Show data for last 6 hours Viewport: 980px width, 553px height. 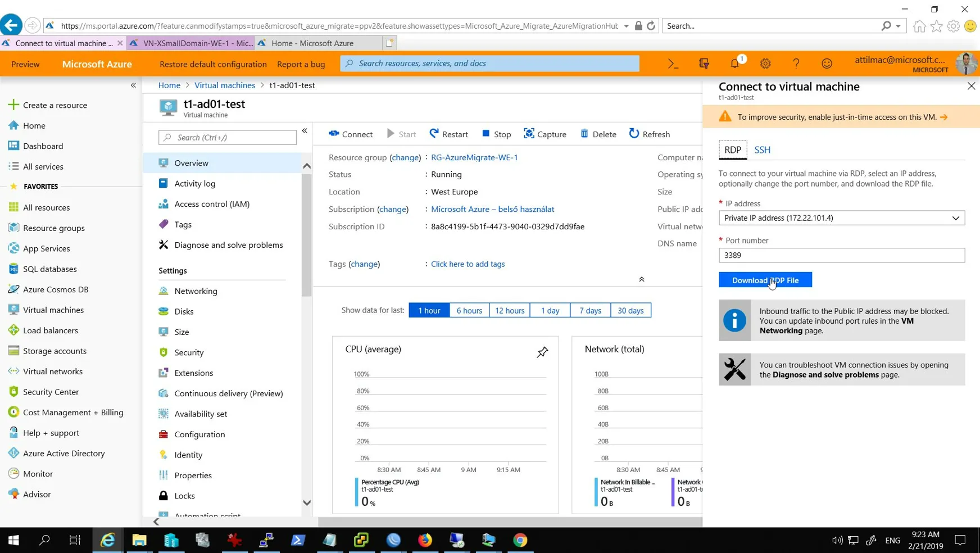click(x=469, y=310)
